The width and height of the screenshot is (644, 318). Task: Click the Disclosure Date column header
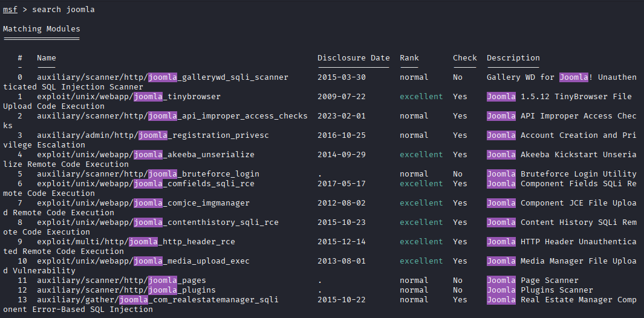tap(354, 58)
